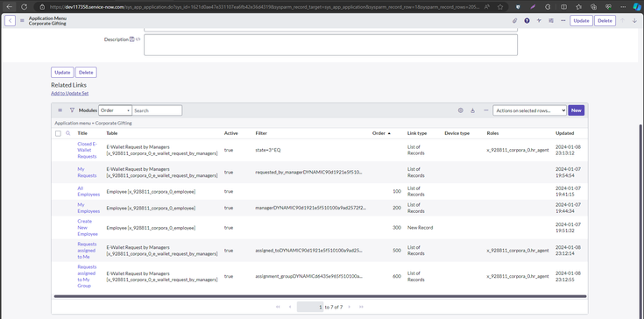The image size is (644, 319).
Task: Show the filter funnel for Modules list
Action: click(x=72, y=110)
